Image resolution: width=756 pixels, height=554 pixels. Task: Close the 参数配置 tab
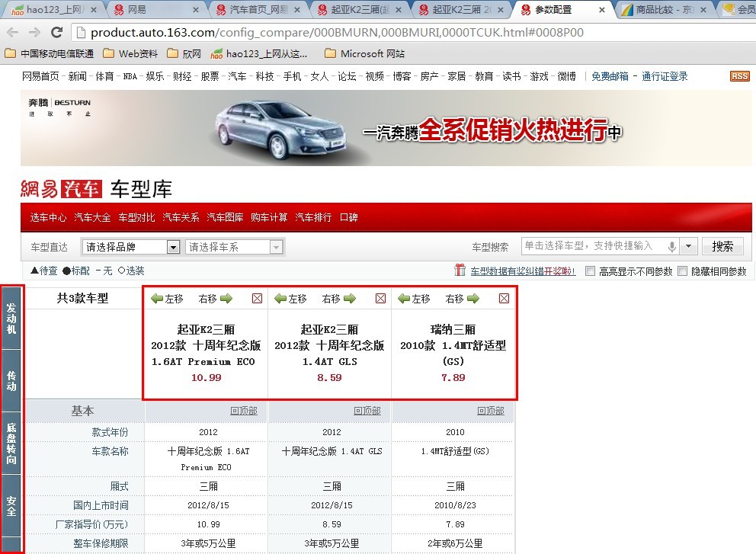[602, 10]
